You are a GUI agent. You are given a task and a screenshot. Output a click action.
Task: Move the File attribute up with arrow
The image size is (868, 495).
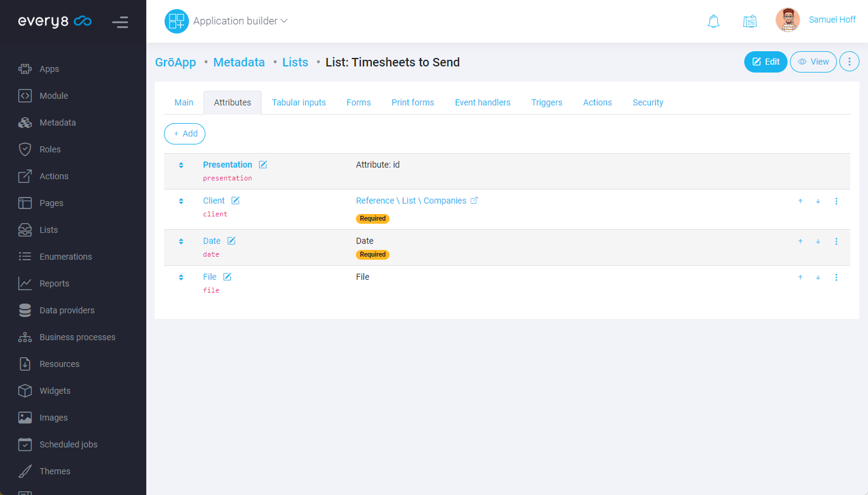pyautogui.click(x=800, y=277)
